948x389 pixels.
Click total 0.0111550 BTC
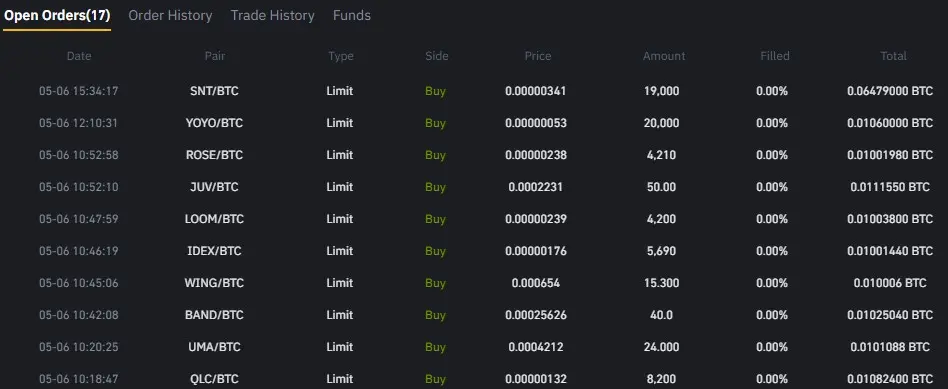(x=890, y=188)
